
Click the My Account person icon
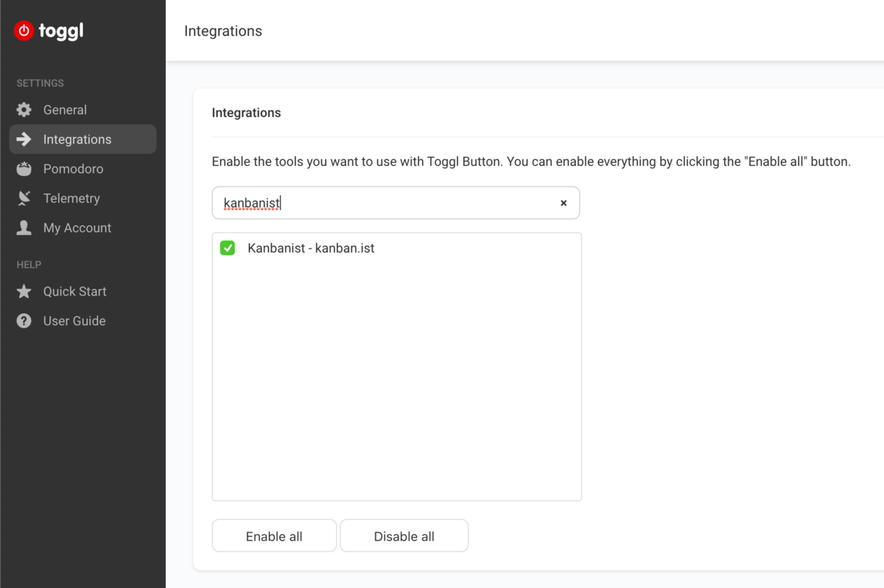point(24,228)
